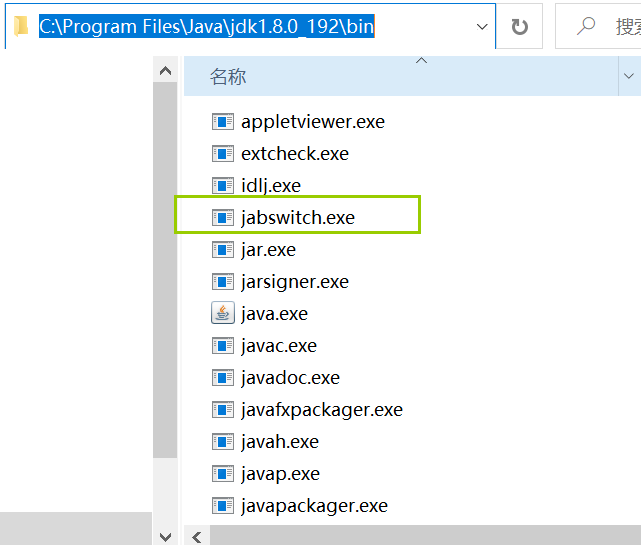The width and height of the screenshot is (641, 545).
Task: Click the jabswitch.exe file icon
Action: pyautogui.click(x=223, y=218)
